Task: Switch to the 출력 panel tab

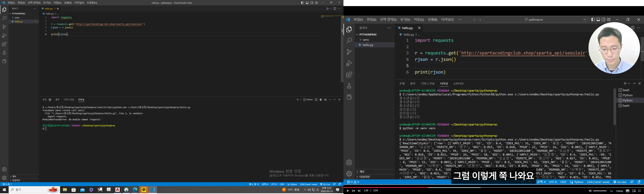Action: point(57,100)
